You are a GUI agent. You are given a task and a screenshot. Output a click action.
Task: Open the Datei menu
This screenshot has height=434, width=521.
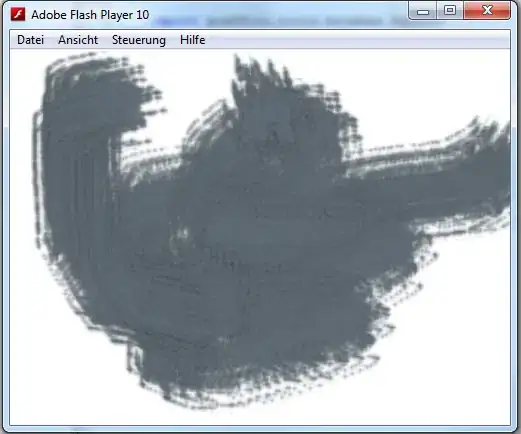point(30,40)
